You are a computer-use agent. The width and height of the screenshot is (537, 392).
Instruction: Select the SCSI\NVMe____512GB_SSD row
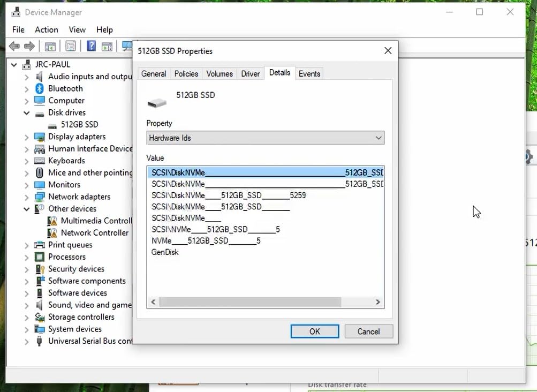[x=216, y=229]
